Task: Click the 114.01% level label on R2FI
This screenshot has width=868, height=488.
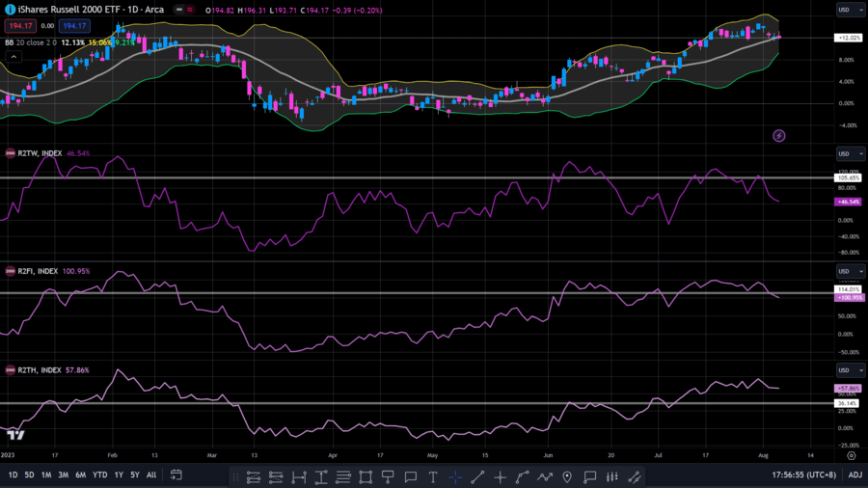Action: (x=849, y=289)
